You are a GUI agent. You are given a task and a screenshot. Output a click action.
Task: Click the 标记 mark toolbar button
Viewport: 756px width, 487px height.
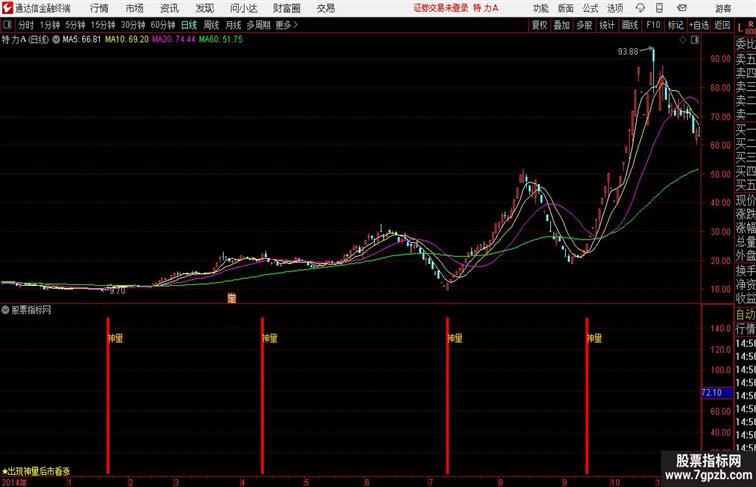pyautogui.click(x=675, y=25)
